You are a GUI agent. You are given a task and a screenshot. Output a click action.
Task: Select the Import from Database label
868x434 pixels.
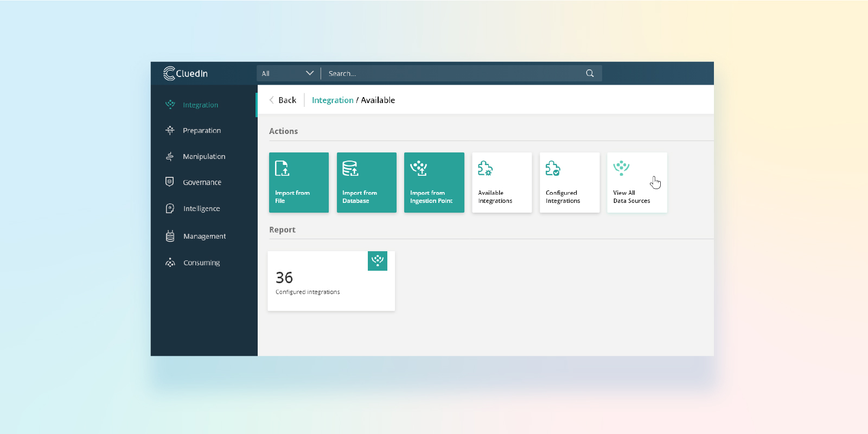tap(360, 197)
